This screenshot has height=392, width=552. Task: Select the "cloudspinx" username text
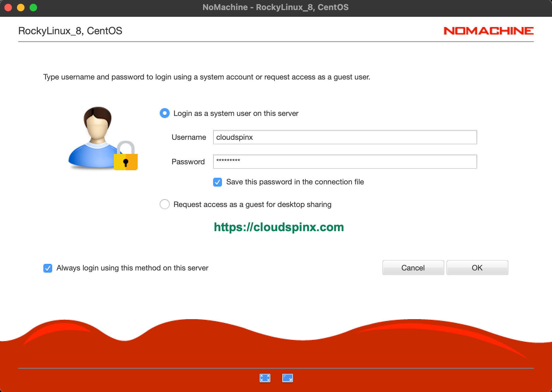point(234,137)
